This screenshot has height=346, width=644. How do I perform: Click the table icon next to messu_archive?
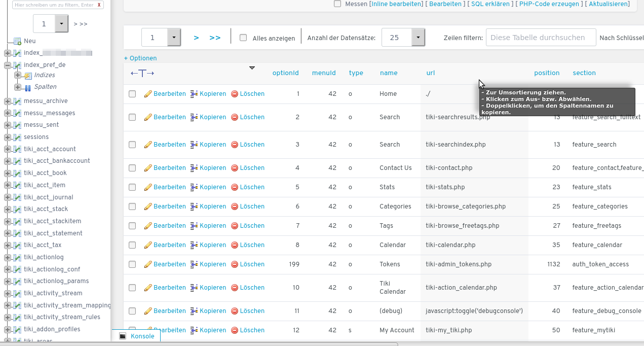click(x=17, y=101)
